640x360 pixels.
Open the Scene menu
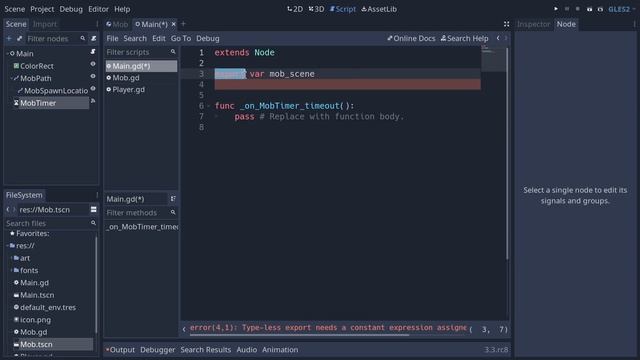point(15,9)
